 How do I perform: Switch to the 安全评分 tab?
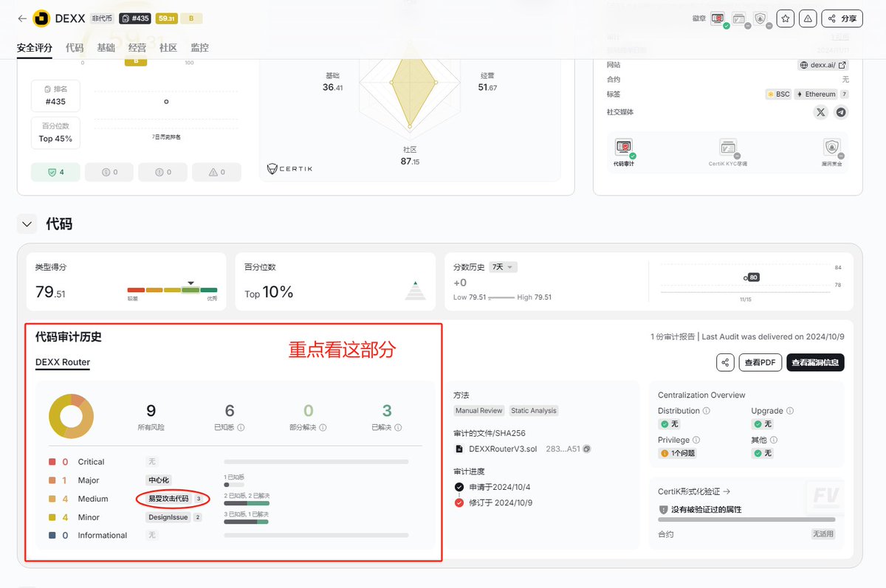pos(35,48)
